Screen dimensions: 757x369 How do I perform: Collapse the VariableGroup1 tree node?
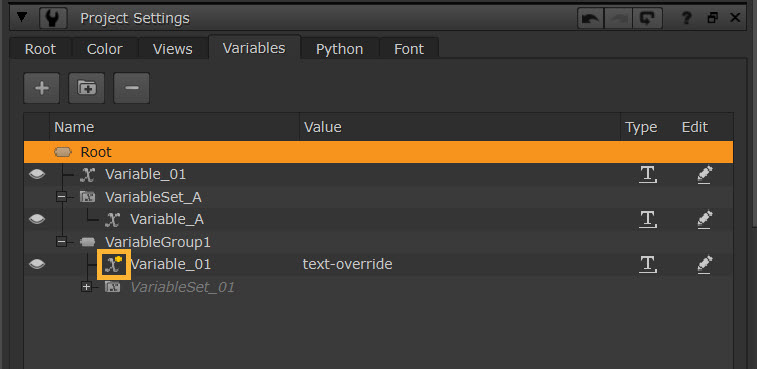[61, 241]
